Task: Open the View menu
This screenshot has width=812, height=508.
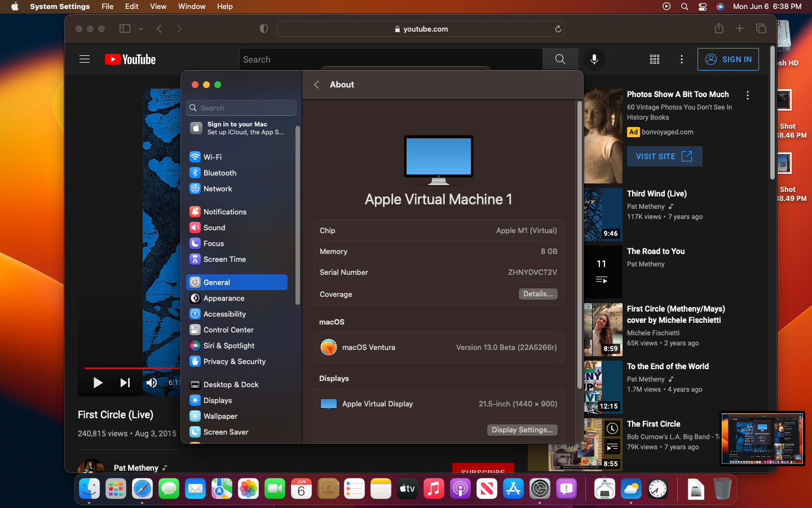Action: pyautogui.click(x=158, y=6)
